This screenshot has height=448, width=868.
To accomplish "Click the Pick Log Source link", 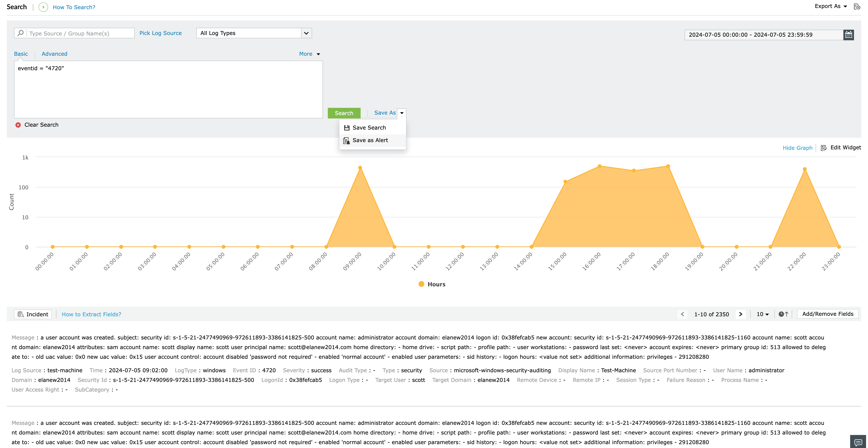I will (x=160, y=33).
